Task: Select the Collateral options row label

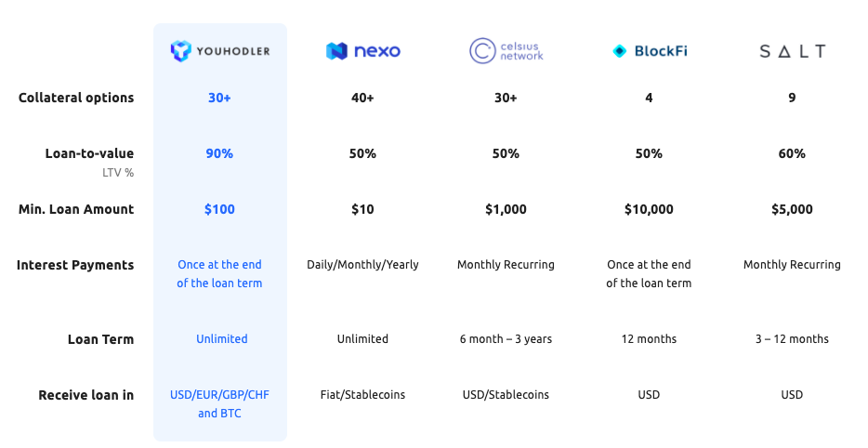Action: [76, 98]
